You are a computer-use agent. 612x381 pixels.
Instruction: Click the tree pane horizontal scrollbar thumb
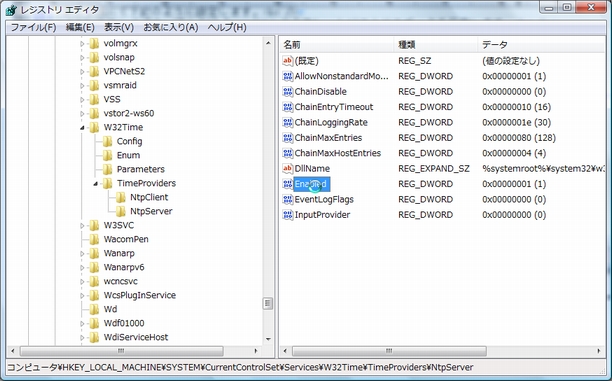[x=122, y=351]
